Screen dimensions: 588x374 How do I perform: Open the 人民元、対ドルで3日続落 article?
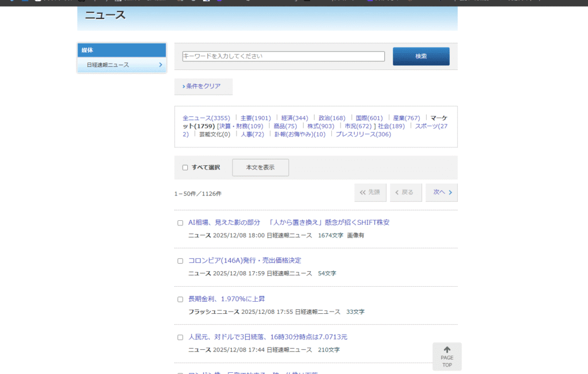tap(268, 337)
